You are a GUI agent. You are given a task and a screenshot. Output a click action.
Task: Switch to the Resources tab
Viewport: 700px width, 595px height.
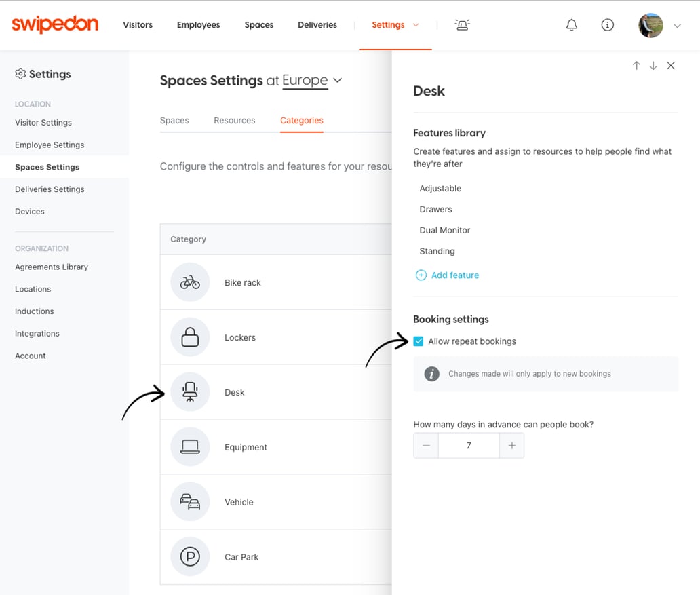[x=234, y=120]
